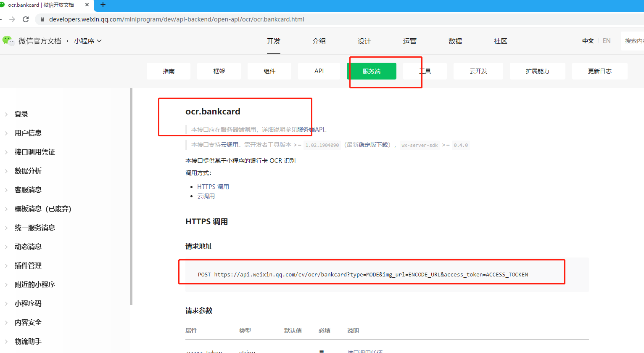Select the HTTPS 调用 radio-style list option
Screen dimensions: 644x353
214,186
